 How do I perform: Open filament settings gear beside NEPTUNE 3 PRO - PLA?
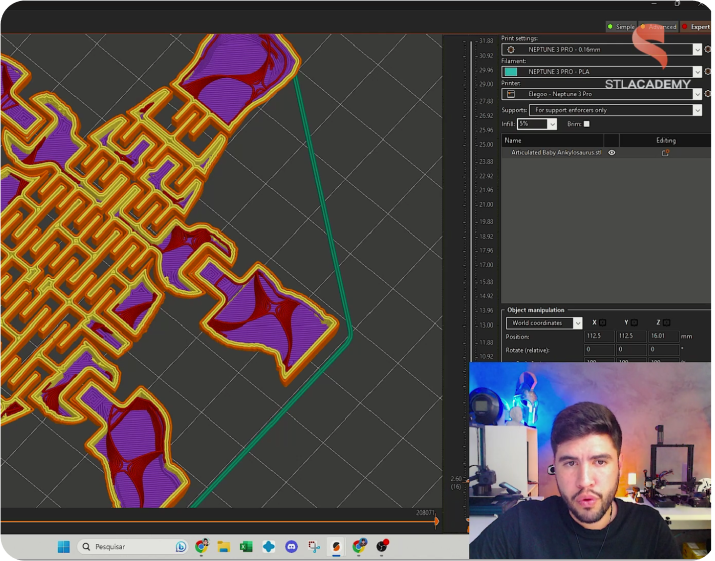point(709,72)
